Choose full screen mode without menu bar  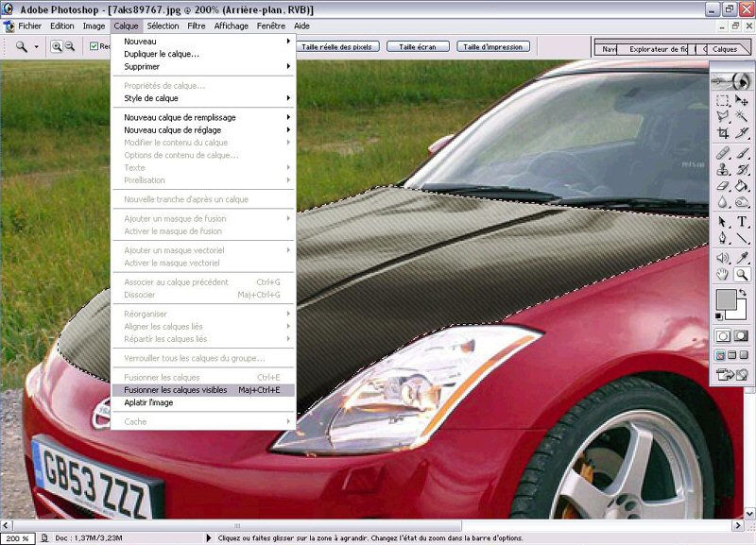[x=744, y=356]
